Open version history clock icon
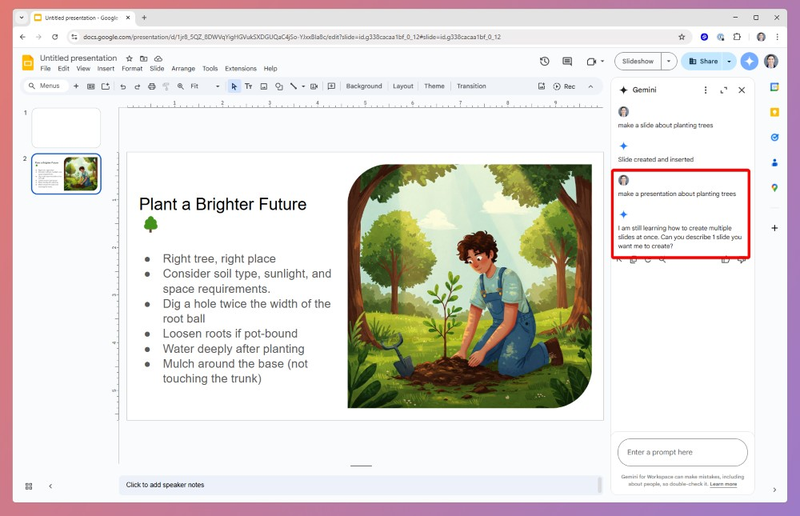Image resolution: width=800 pixels, height=516 pixels. (544, 61)
